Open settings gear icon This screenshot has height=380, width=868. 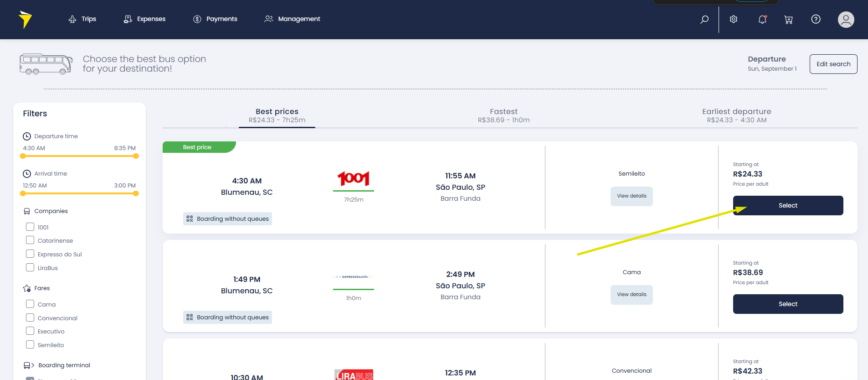[734, 19]
